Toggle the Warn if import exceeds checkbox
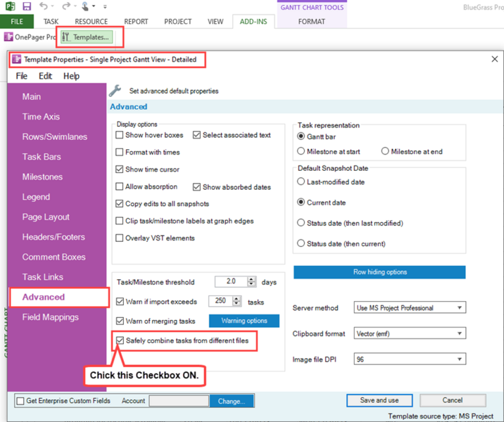The height and width of the screenshot is (422, 504). point(120,302)
